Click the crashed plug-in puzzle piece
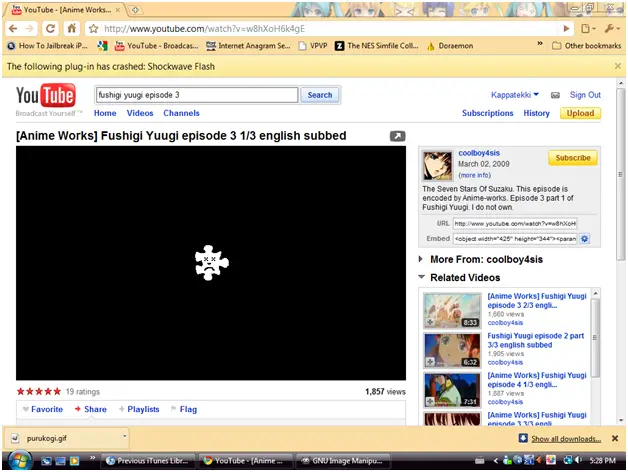Image resolution: width=628 pixels, height=472 pixels. [x=211, y=262]
